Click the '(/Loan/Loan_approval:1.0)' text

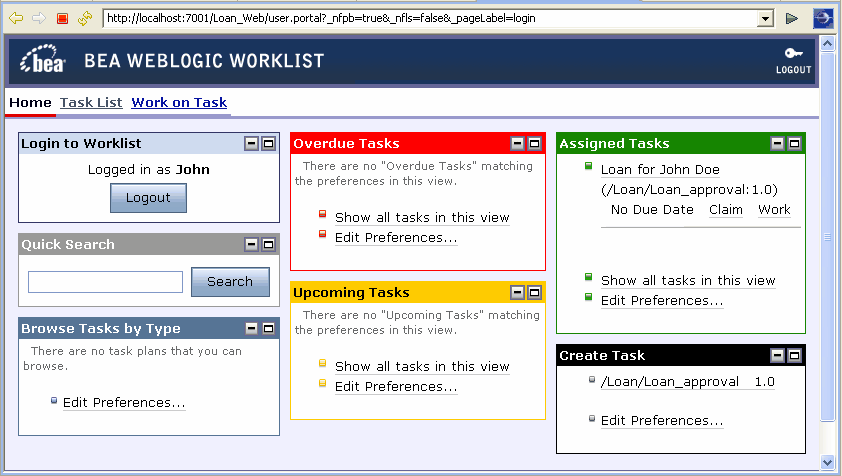pyautogui.click(x=689, y=190)
